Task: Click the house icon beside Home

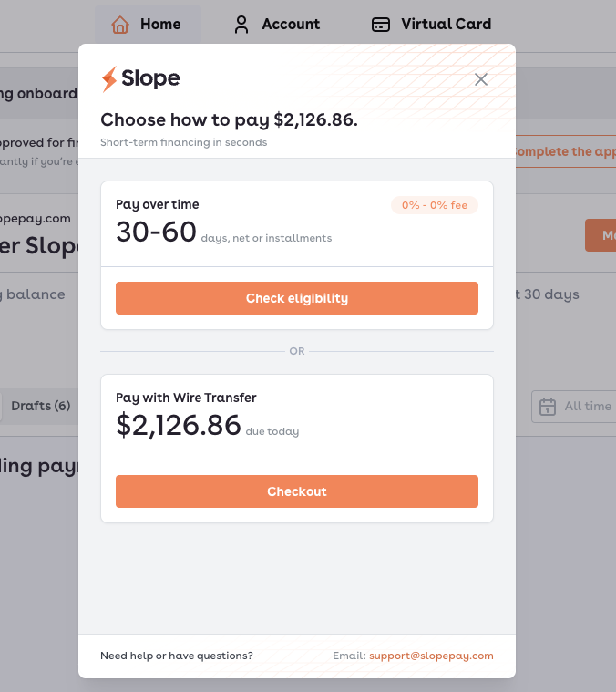Action: (120, 25)
